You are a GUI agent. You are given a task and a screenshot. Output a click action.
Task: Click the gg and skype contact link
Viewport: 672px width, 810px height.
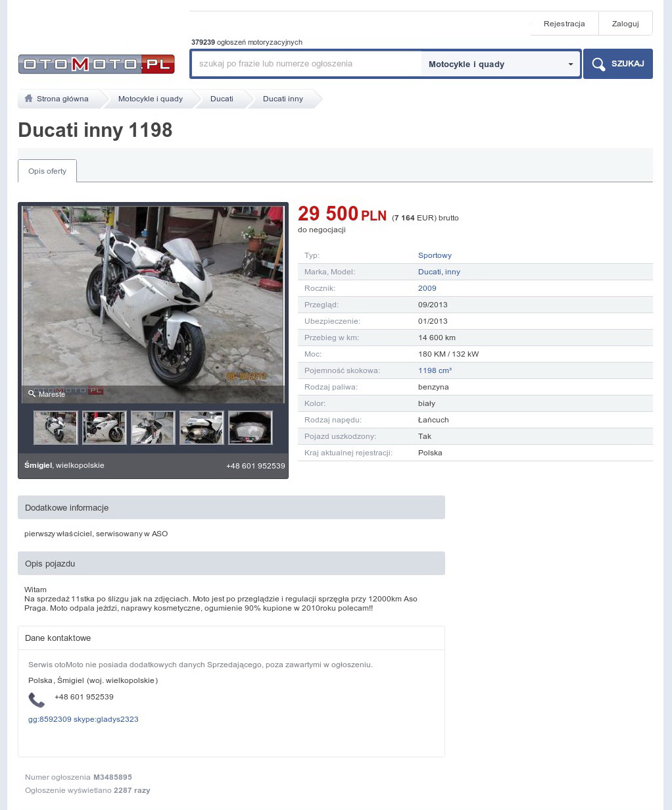[x=83, y=719]
